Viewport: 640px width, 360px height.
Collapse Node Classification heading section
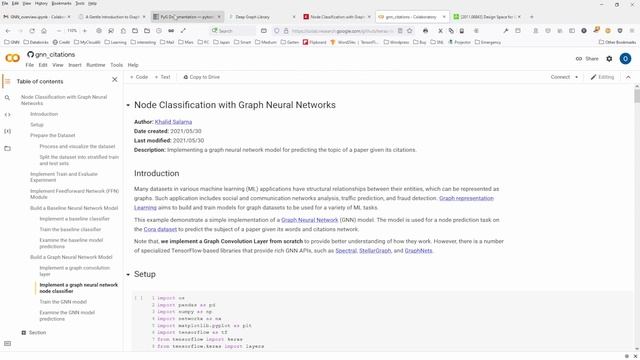[128, 105]
